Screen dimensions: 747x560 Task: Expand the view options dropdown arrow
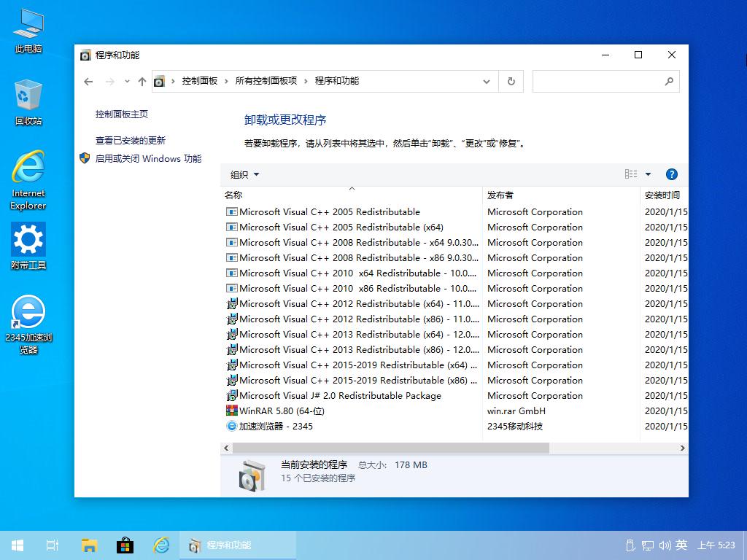648,174
